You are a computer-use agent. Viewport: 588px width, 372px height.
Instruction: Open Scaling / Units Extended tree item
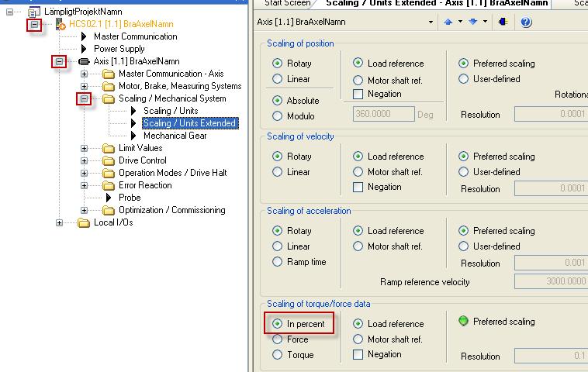coord(189,123)
